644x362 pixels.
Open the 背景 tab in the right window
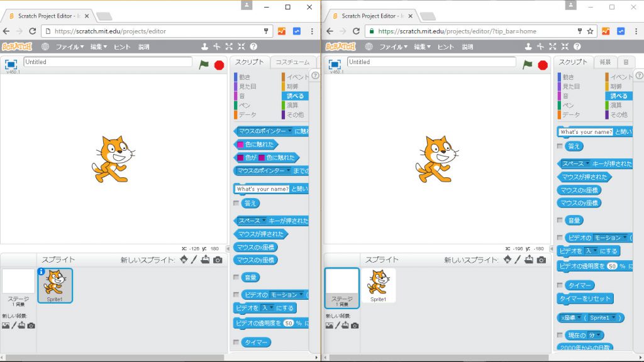604,62
